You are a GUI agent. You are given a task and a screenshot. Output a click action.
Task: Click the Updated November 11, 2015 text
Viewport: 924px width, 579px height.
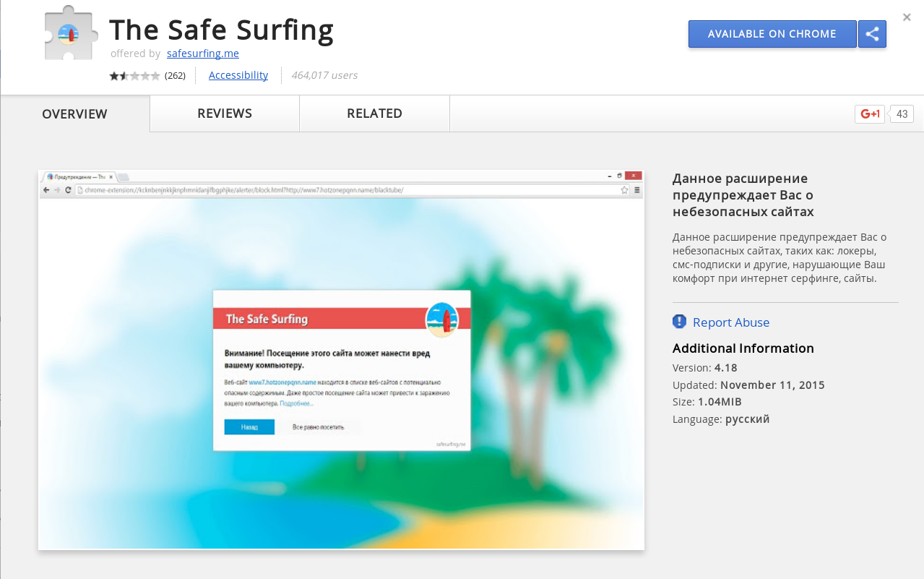tap(748, 385)
